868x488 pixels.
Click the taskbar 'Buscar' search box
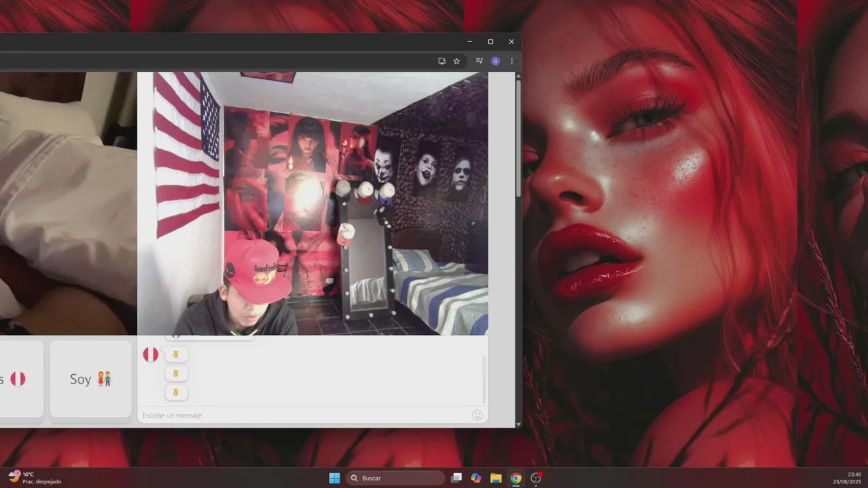(395, 478)
